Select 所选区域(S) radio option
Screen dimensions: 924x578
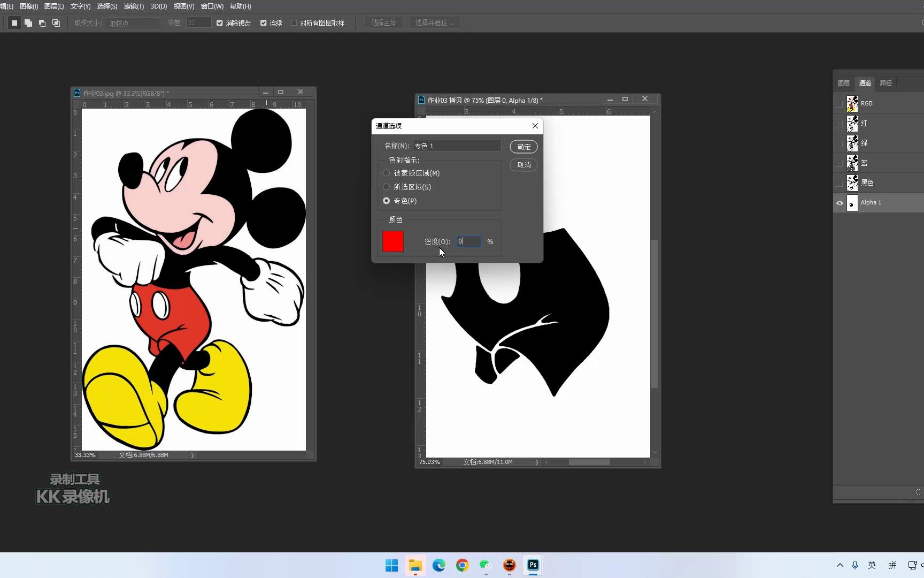tap(387, 187)
